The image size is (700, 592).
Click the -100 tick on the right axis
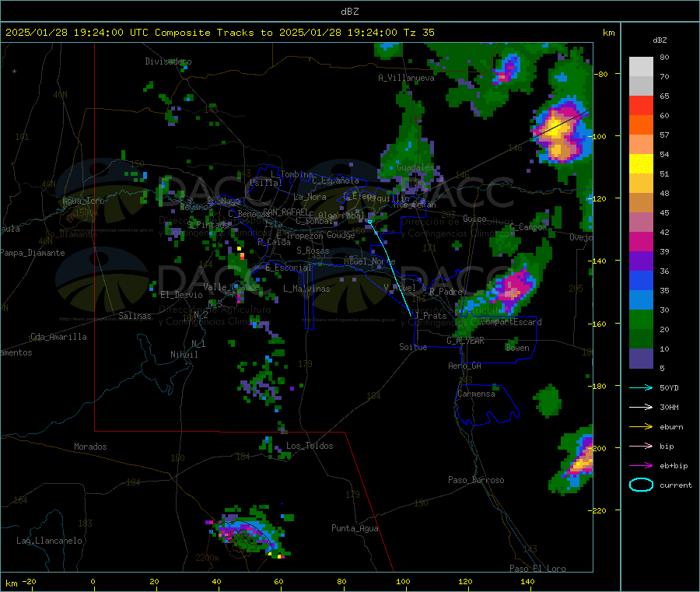tap(599, 136)
